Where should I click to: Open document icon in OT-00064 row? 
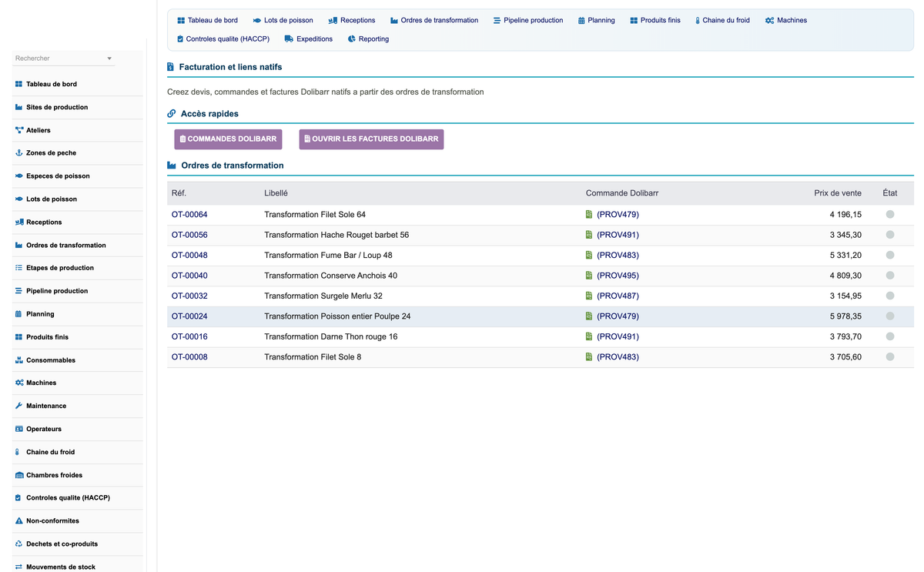tap(589, 215)
